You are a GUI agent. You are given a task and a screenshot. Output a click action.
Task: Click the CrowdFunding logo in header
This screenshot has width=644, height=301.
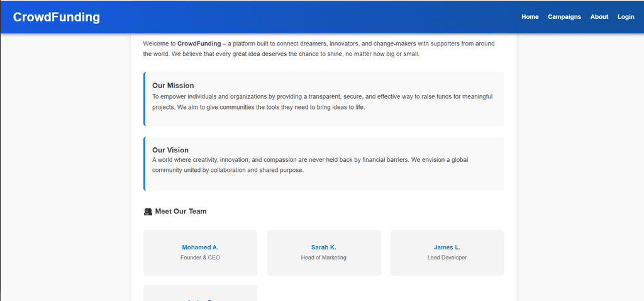(56, 17)
